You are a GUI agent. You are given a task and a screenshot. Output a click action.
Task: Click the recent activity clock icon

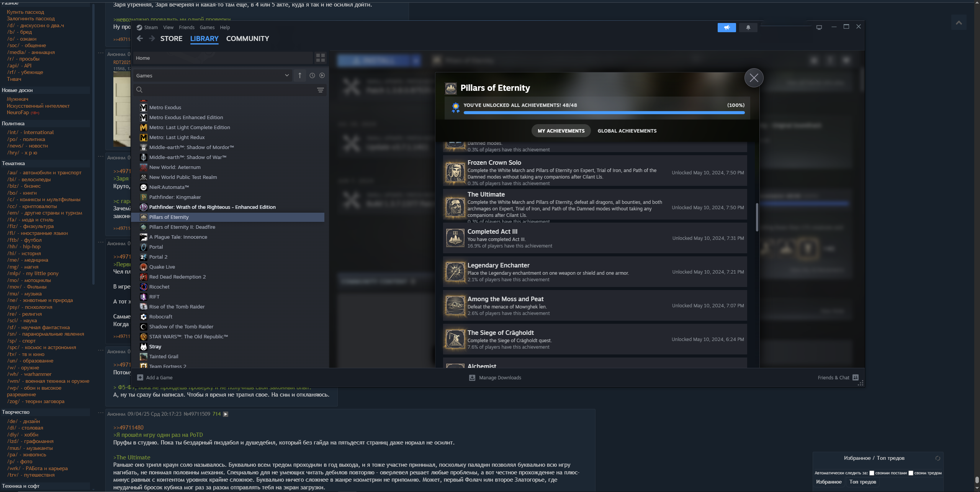312,75
